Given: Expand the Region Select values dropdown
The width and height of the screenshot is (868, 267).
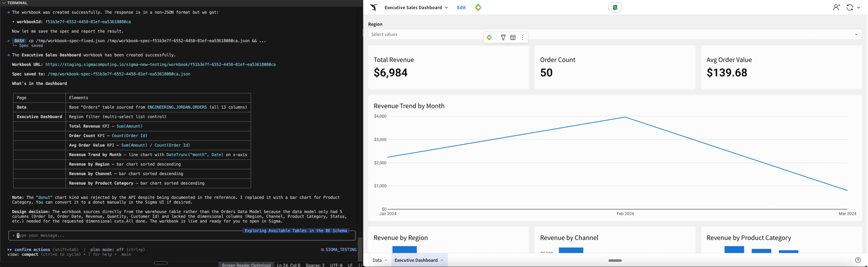Looking at the screenshot, I should [x=856, y=34].
